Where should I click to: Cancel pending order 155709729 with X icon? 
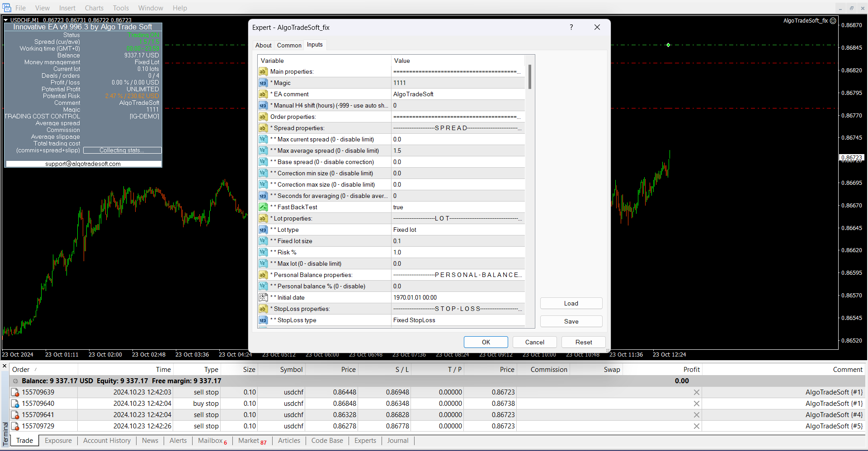696,427
